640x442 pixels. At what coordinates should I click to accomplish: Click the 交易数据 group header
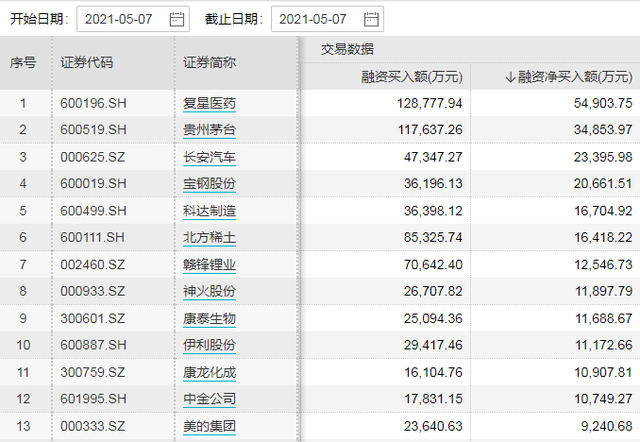(x=347, y=49)
